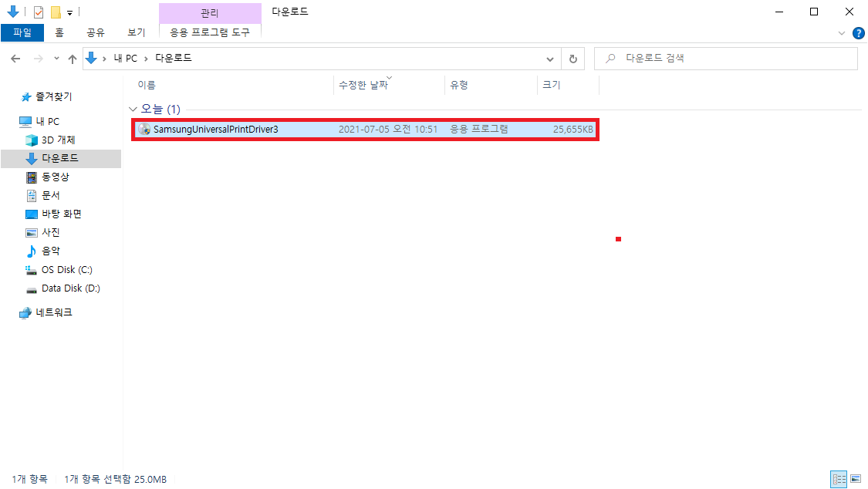Go up one folder level

click(x=73, y=59)
